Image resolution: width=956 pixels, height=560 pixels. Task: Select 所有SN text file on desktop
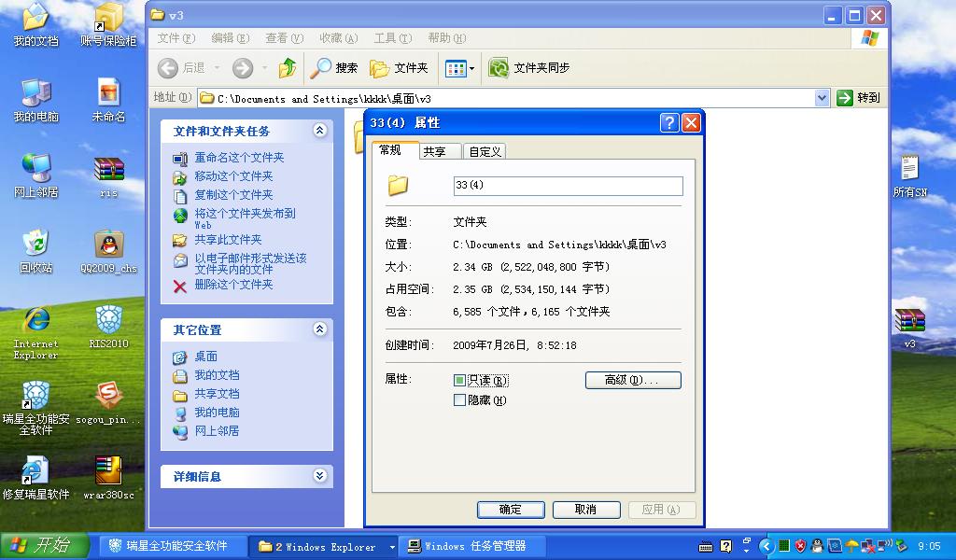pyautogui.click(x=909, y=175)
